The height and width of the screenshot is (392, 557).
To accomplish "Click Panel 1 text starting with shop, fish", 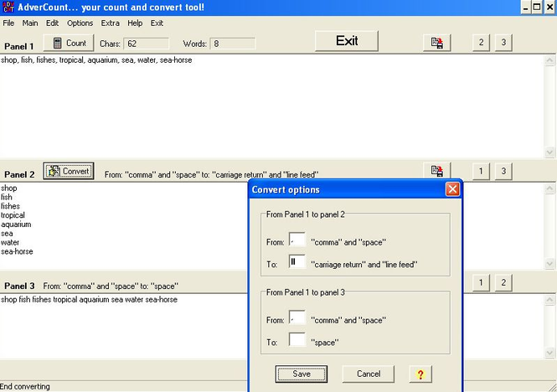I will pyautogui.click(x=96, y=60).
